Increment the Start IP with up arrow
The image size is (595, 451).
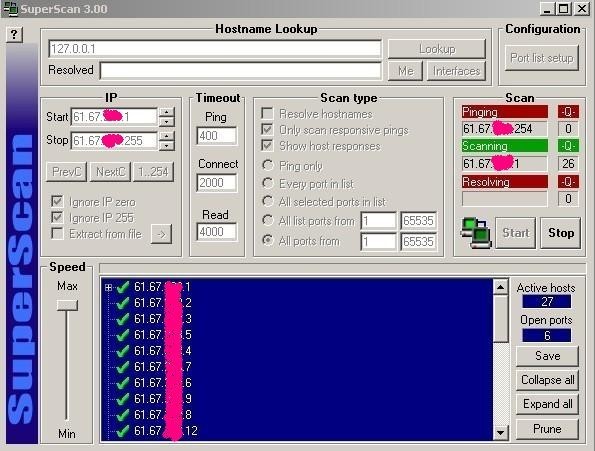coord(167,112)
